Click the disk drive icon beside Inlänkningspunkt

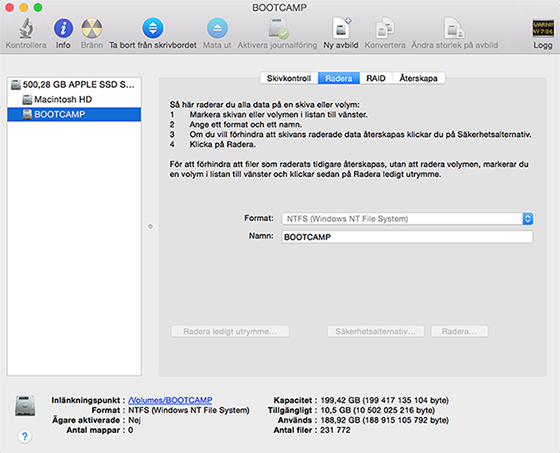point(25,406)
